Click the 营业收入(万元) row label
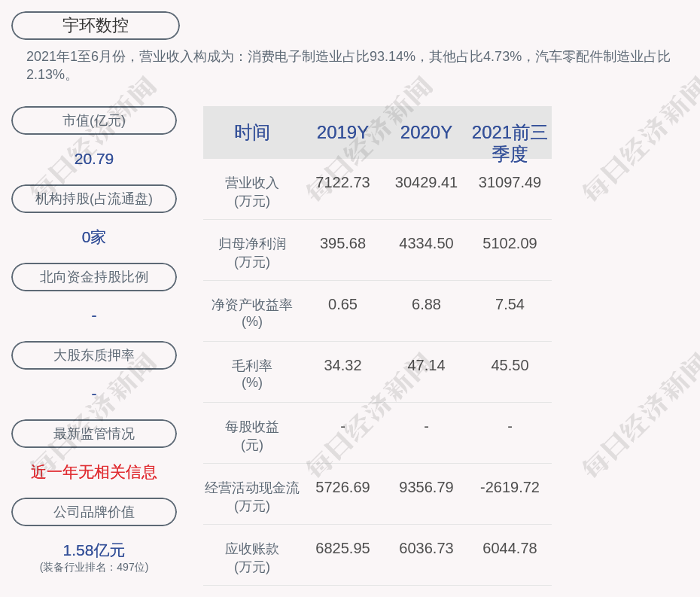 [252, 191]
